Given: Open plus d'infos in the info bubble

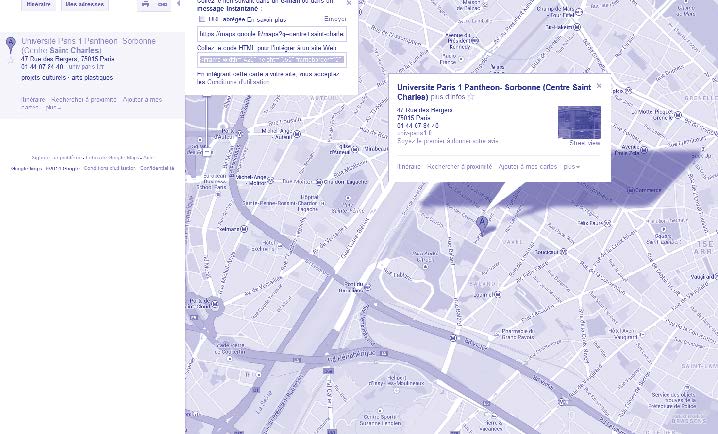Looking at the screenshot, I should click(x=448, y=97).
